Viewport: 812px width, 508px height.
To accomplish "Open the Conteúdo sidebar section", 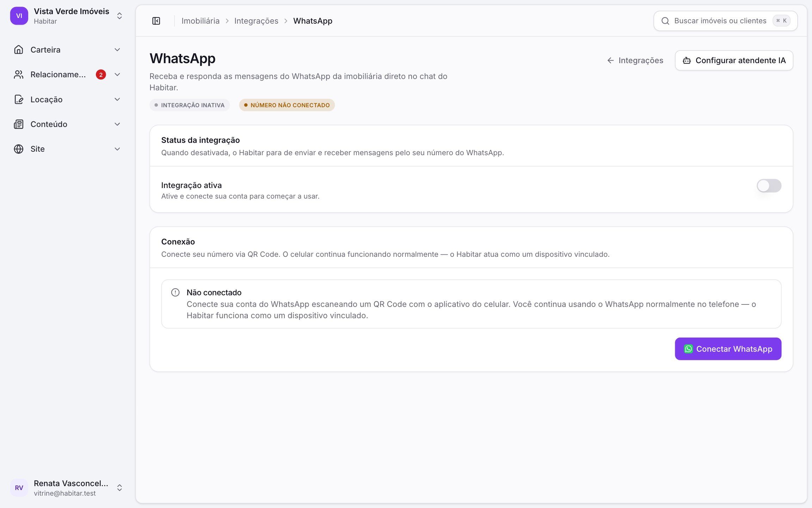I will [x=67, y=124].
